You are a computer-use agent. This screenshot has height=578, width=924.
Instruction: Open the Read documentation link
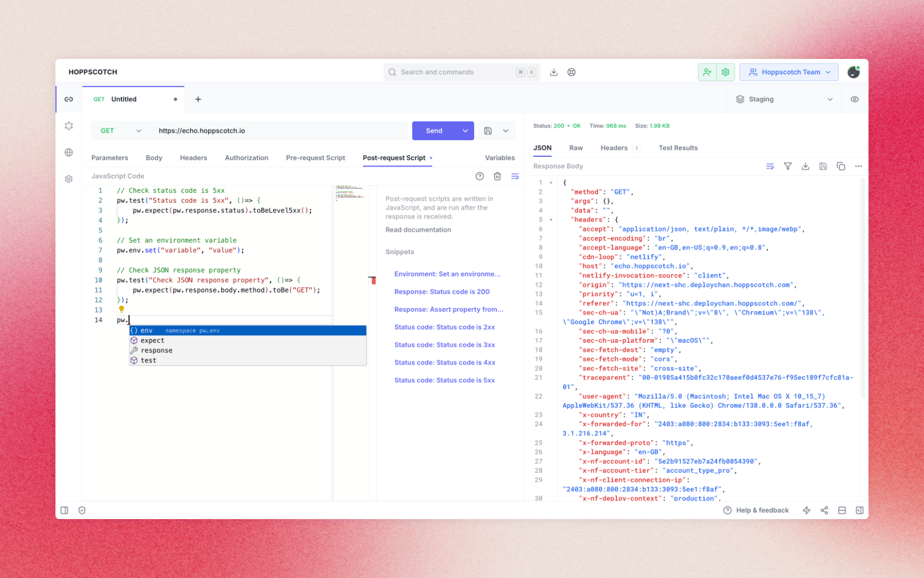pyautogui.click(x=418, y=230)
